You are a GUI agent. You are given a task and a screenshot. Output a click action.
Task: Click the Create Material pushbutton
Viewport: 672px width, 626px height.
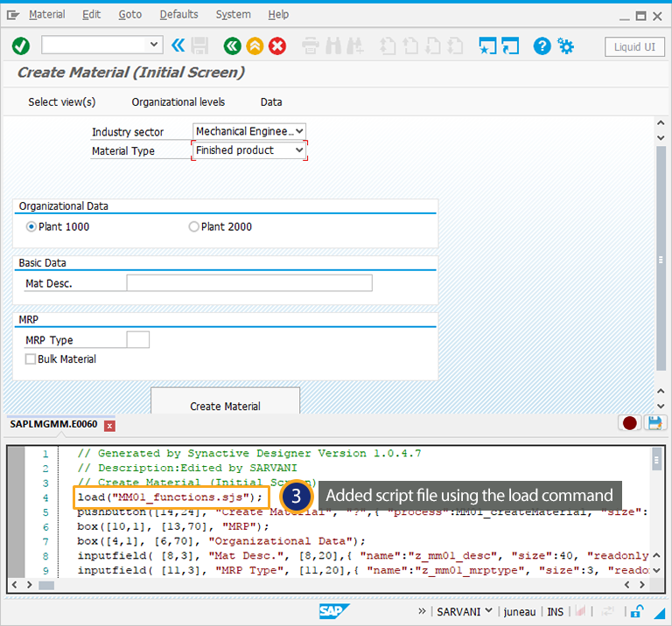pos(225,401)
